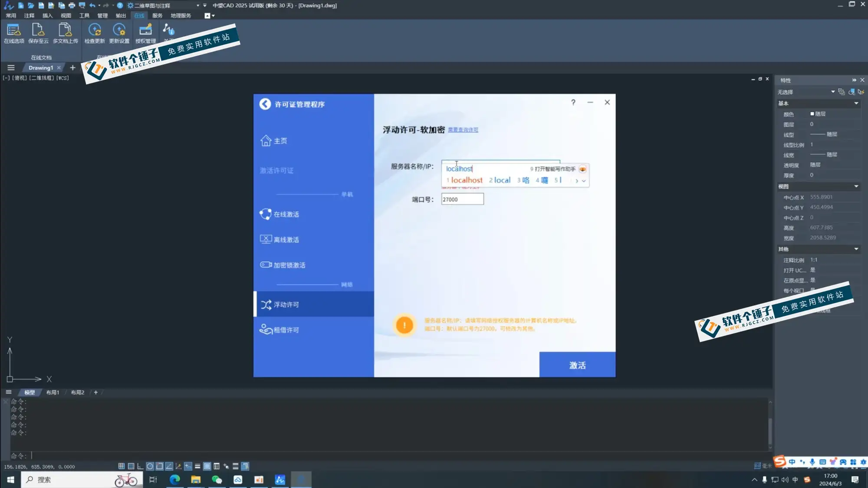Viewport: 868px width, 488px height.
Task: Collapse the 视图 (view) properties section
Action: click(x=856, y=187)
